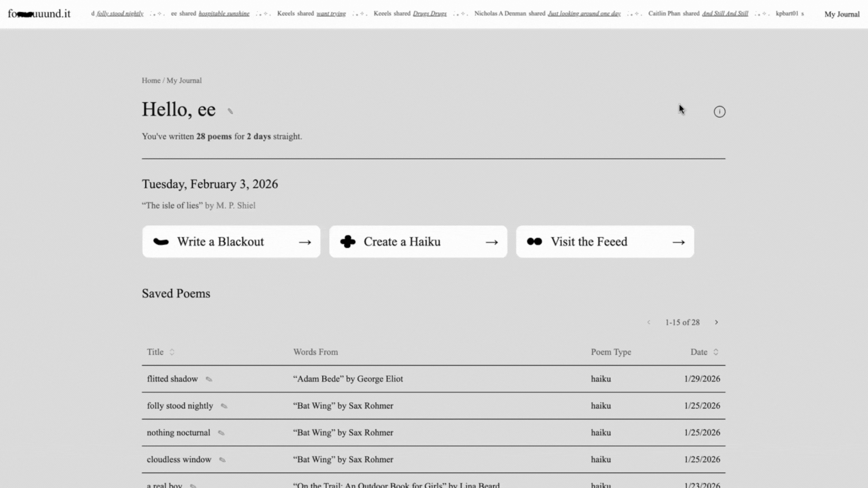Sort poems by Title column arrows
This screenshot has height=488, width=868.
click(172, 352)
